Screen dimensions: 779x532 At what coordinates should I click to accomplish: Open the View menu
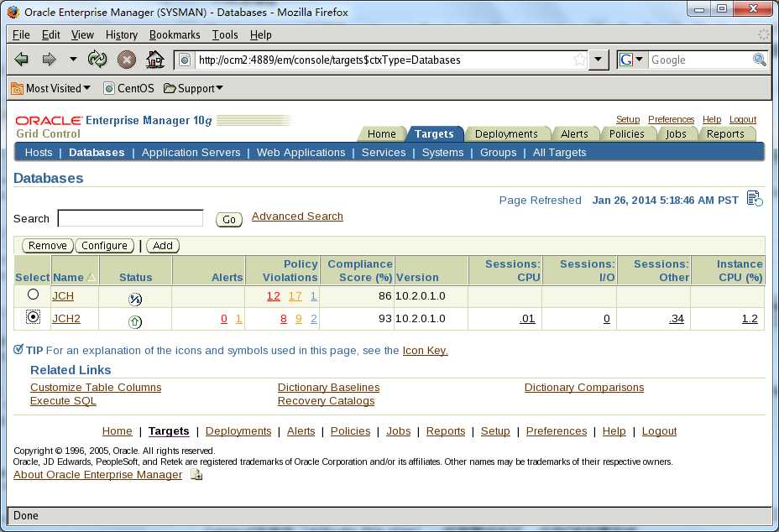pos(82,34)
